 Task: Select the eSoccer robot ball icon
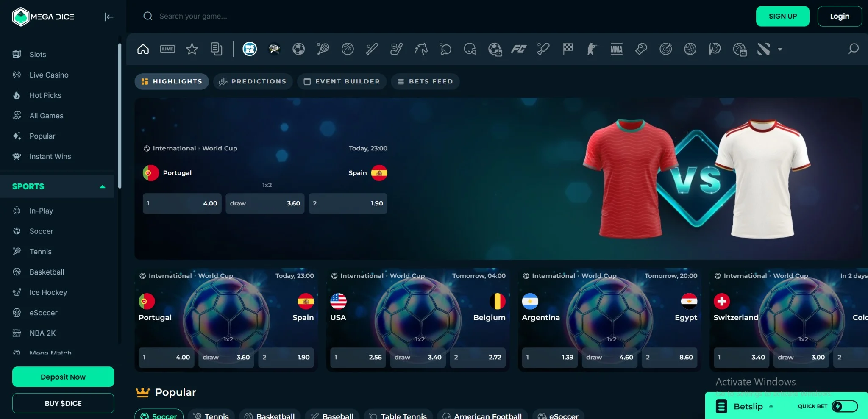(x=495, y=49)
